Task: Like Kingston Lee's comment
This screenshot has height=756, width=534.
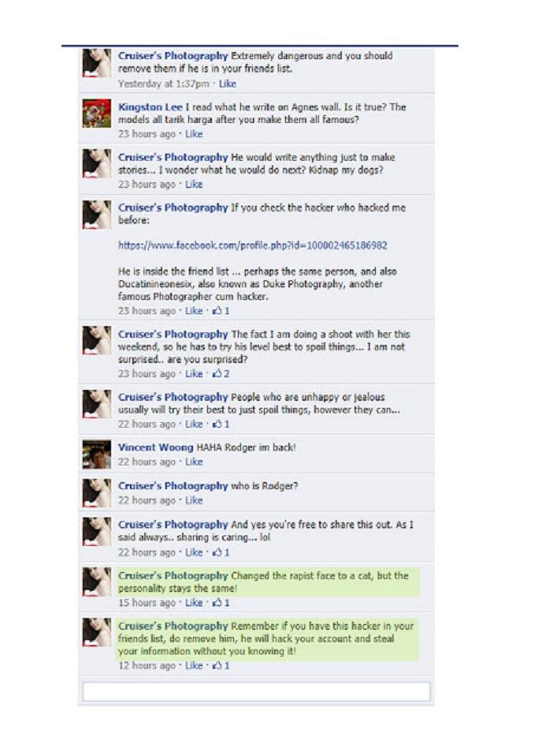Action: [194, 134]
